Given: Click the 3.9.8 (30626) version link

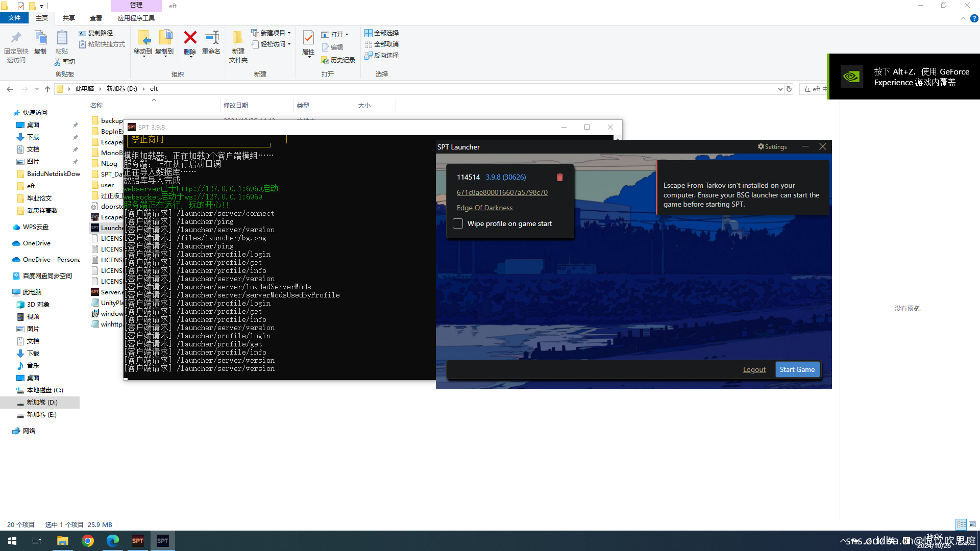Looking at the screenshot, I should pyautogui.click(x=506, y=177).
